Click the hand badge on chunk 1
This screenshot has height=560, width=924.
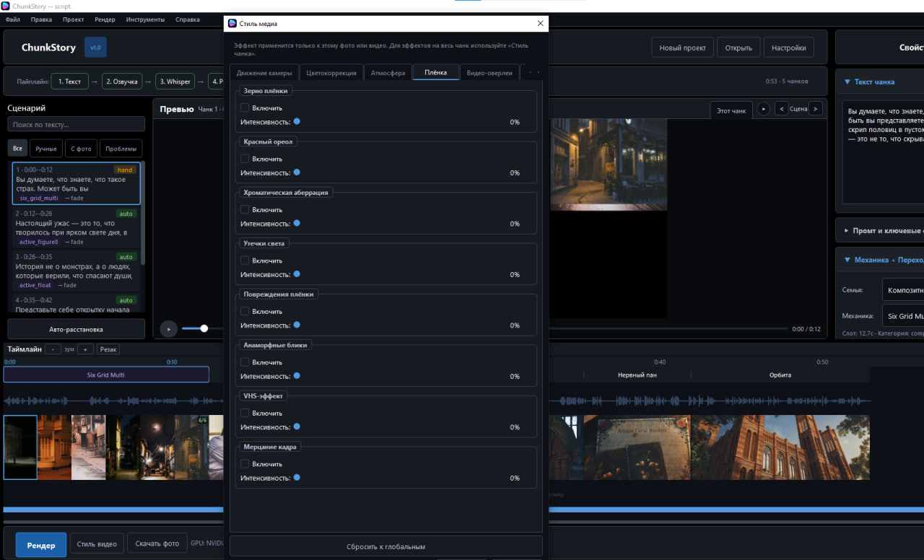click(x=125, y=170)
